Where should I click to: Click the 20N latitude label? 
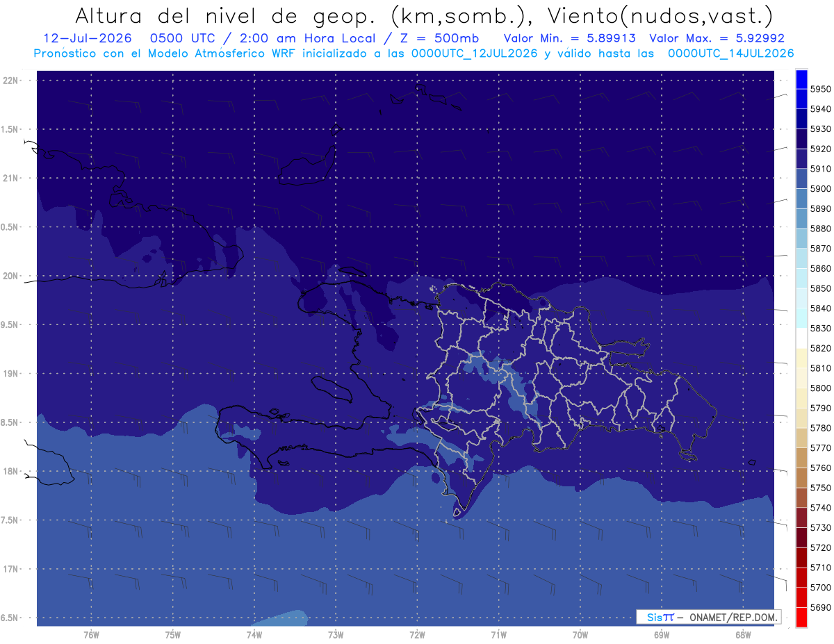pyautogui.click(x=11, y=276)
